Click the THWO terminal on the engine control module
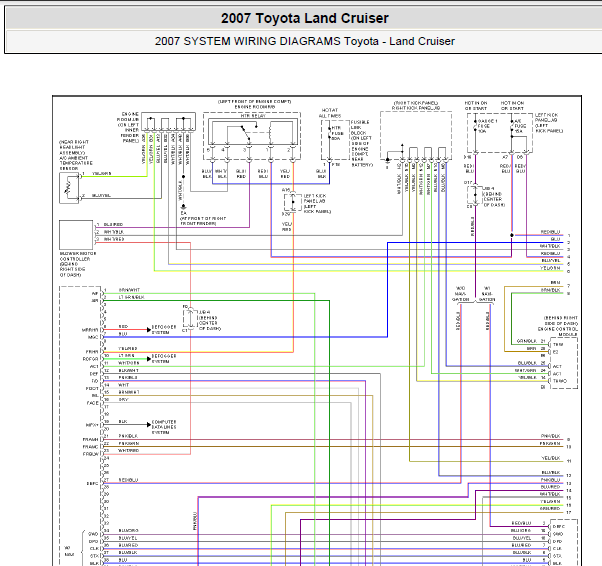This screenshot has width=602, height=566. [560, 381]
